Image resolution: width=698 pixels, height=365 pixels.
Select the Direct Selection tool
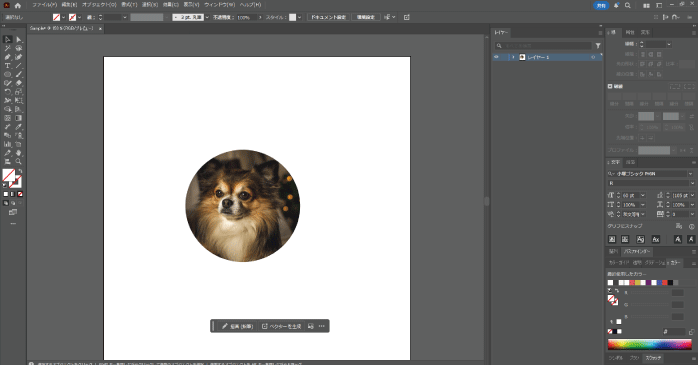pos(19,40)
